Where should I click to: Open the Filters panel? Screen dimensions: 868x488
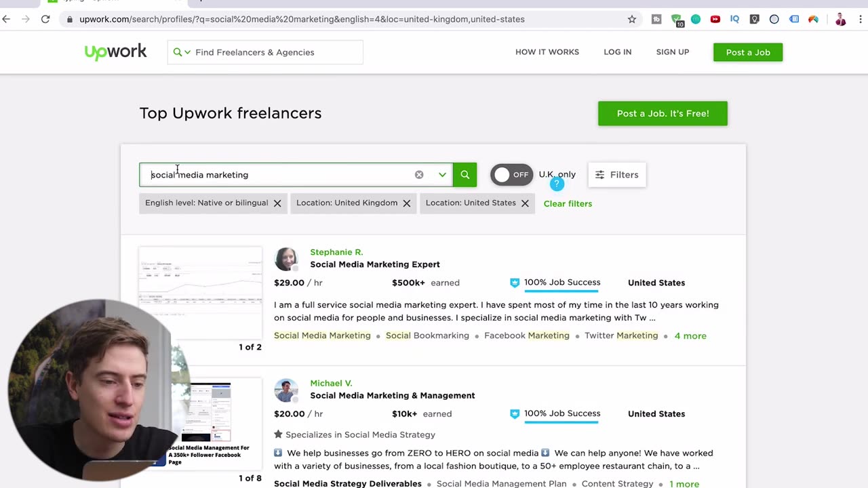(617, 175)
